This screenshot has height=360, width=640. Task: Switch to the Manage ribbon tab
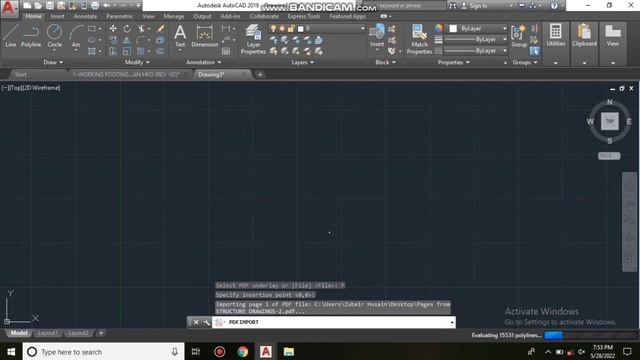point(173,16)
